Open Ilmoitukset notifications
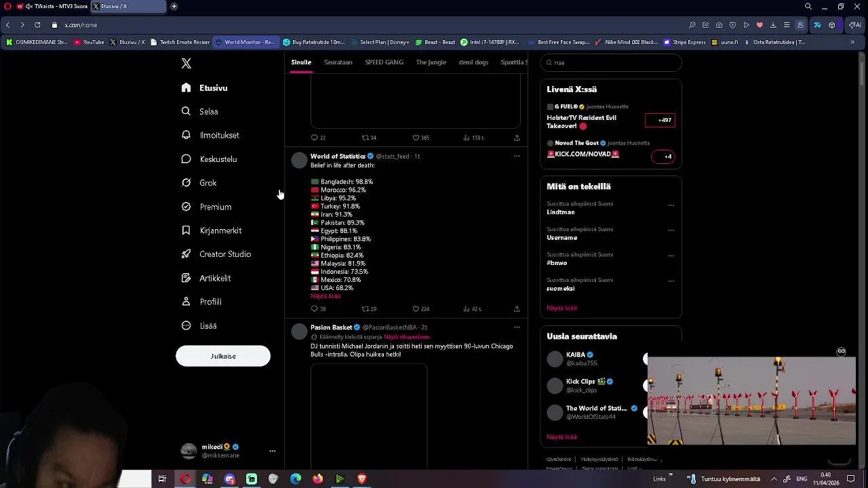 pyautogui.click(x=210, y=136)
